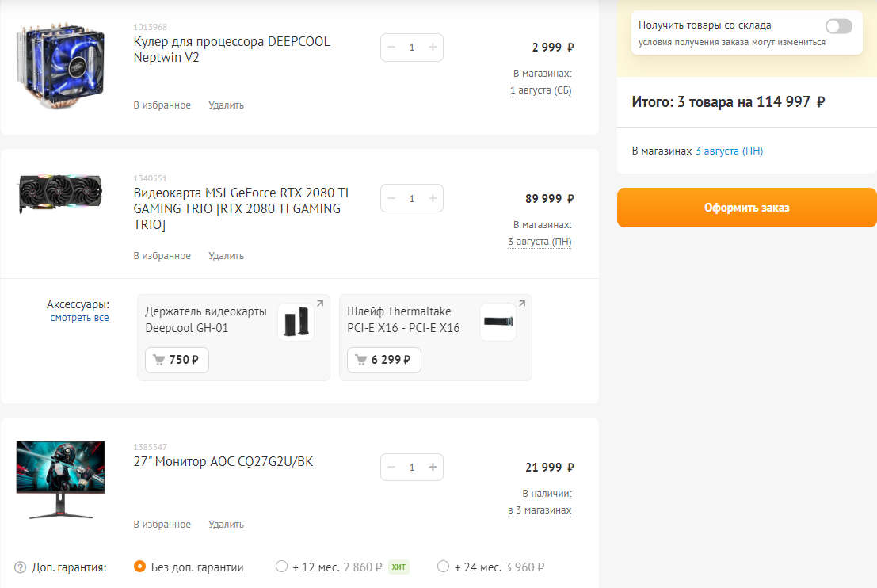
Task: Toggle the warehouse pickup switch
Action: [x=838, y=26]
